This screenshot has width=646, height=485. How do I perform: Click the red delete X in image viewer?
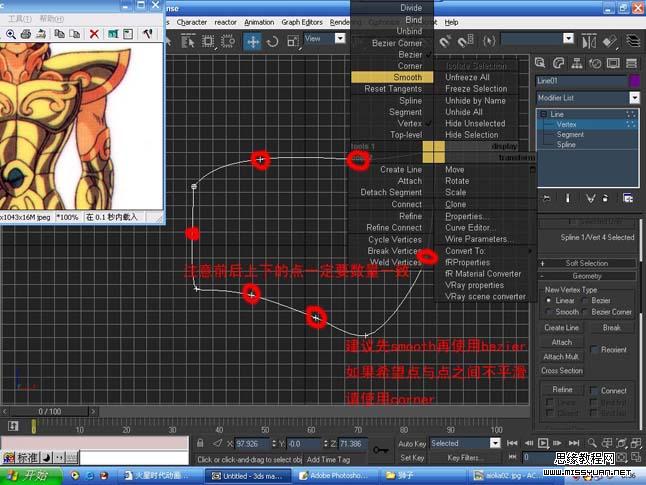[94, 34]
